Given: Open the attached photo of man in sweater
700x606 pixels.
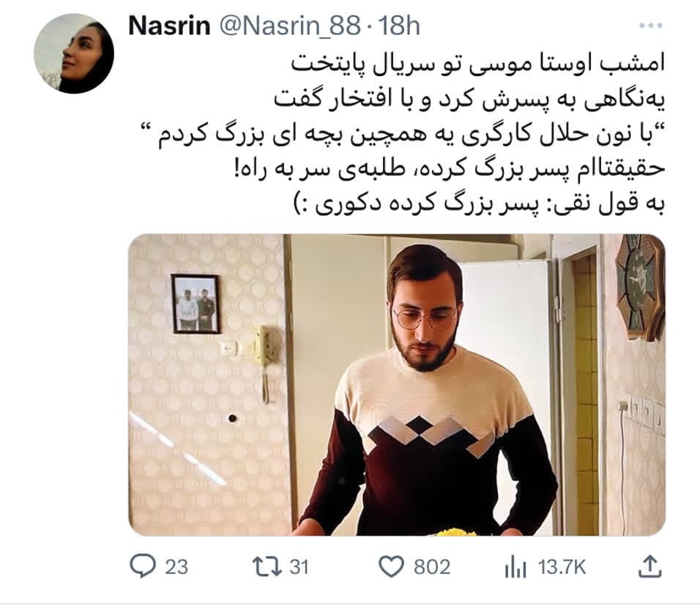Looking at the screenshot, I should 397,385.
